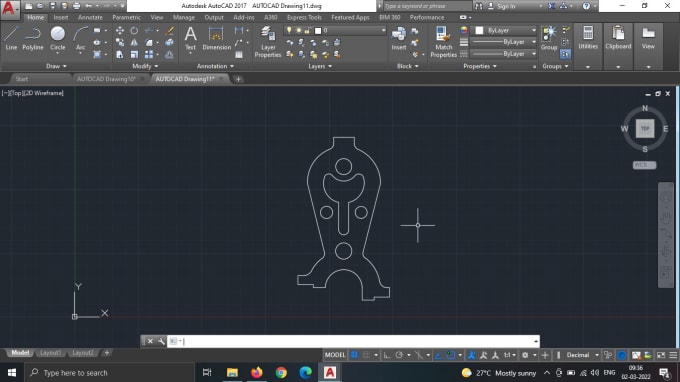Image resolution: width=680 pixels, height=382 pixels.
Task: Click the new drawing tab plus button
Action: [x=238, y=79]
